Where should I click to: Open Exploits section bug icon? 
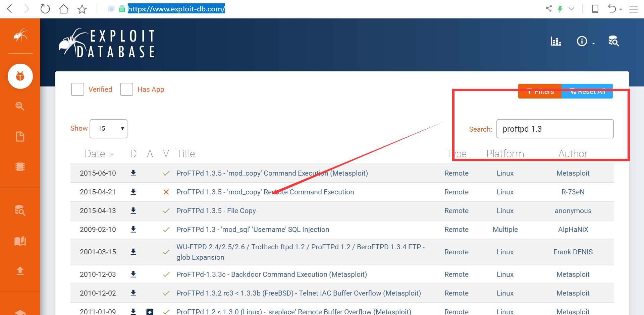click(20, 76)
